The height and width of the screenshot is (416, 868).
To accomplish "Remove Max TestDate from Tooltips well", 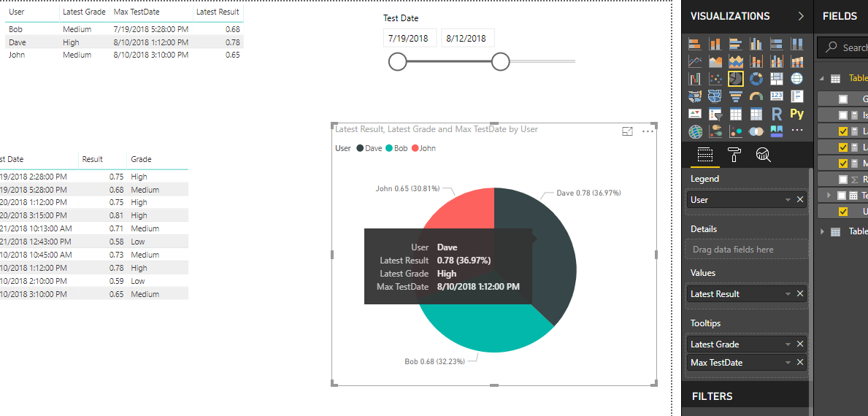I will (800, 362).
